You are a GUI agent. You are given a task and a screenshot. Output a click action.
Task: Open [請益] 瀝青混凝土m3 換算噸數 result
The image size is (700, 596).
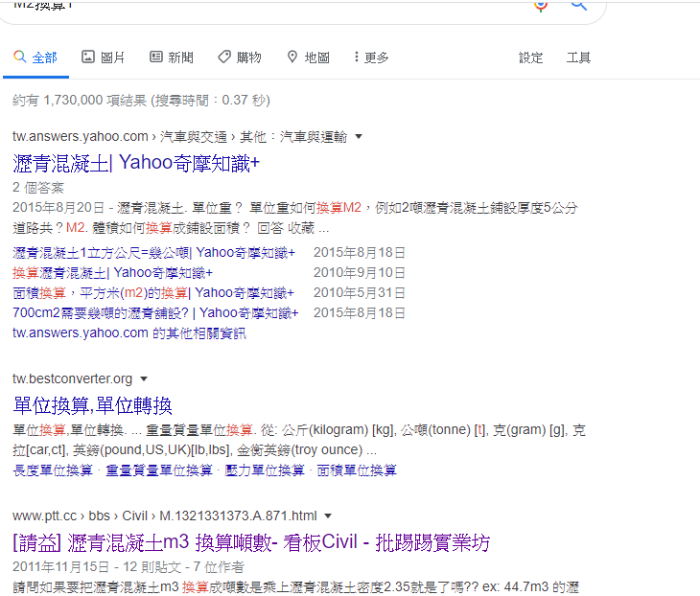click(251, 542)
